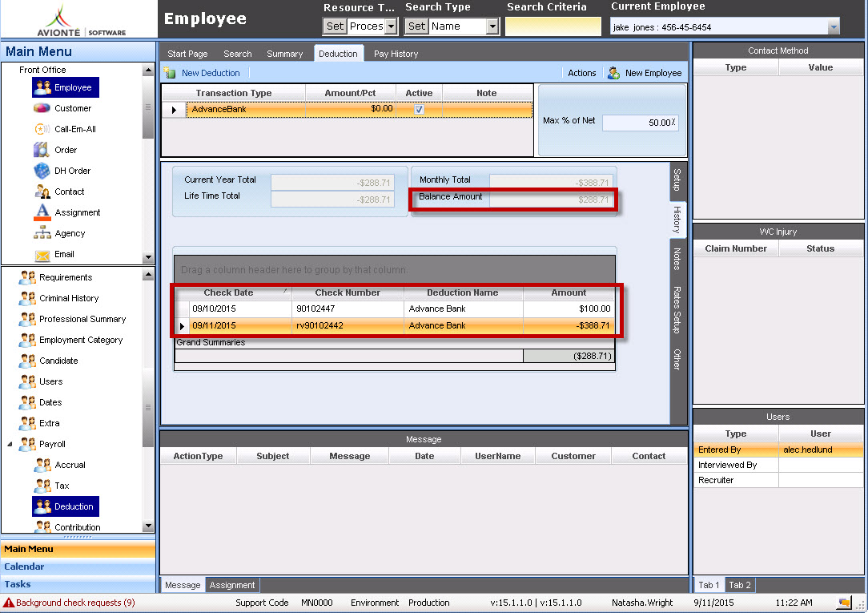Click the Set button for Search Type

click(416, 26)
